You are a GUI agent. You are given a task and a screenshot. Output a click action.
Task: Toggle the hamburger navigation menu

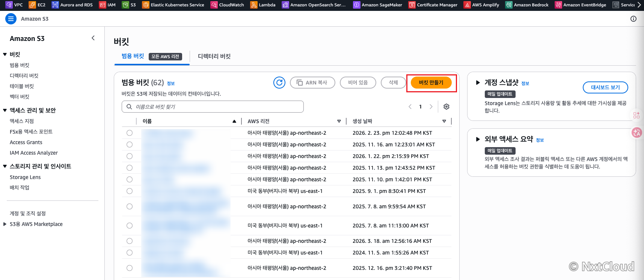(11, 19)
